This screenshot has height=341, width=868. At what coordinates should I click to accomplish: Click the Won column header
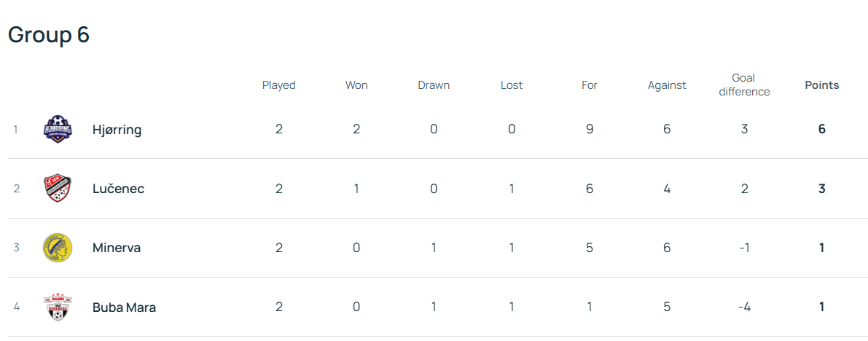[x=356, y=85]
